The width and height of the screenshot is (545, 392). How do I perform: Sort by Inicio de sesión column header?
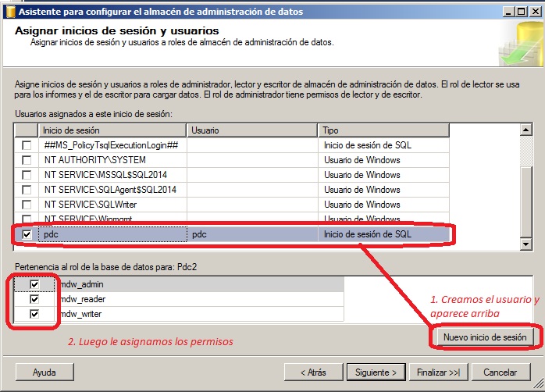pos(112,130)
